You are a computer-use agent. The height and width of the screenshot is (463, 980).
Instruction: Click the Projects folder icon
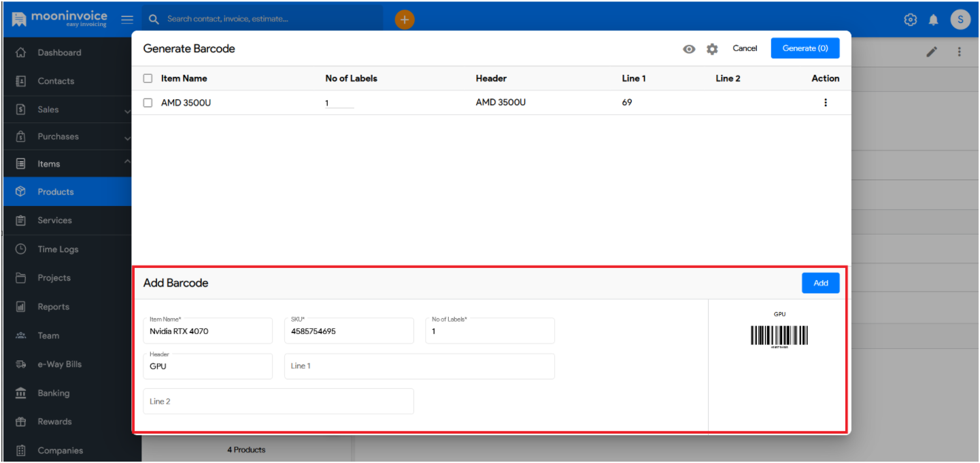(20, 277)
